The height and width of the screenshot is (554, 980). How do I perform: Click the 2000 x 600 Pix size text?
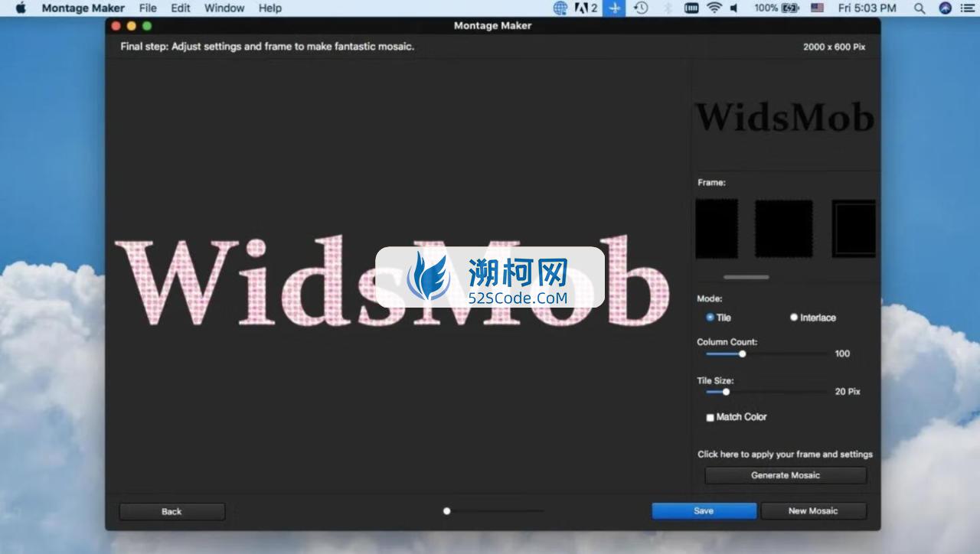835,47
